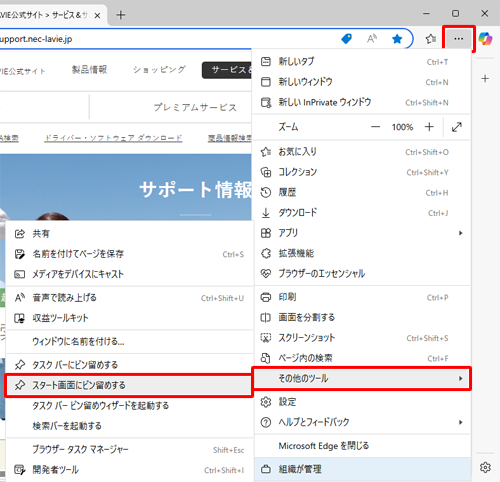Select スクリーンショット menu item

coord(362,338)
